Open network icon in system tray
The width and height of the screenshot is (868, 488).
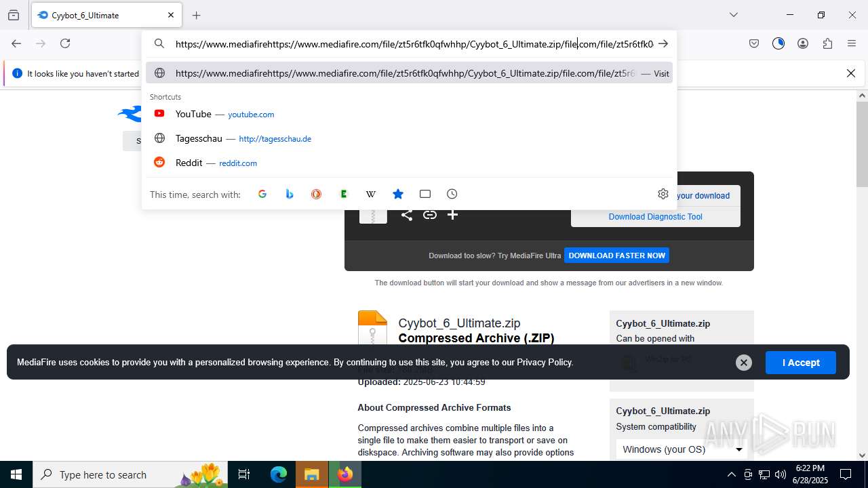click(x=764, y=474)
